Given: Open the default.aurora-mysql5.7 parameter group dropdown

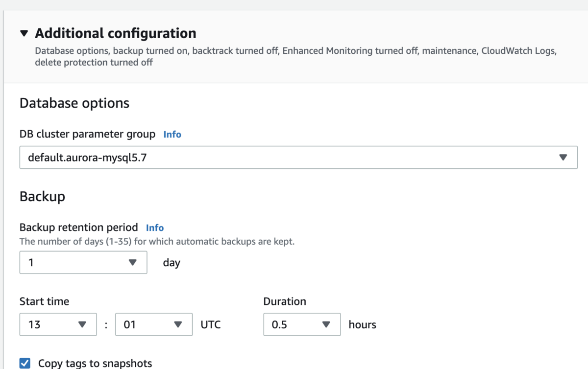Looking at the screenshot, I should [x=289, y=158].
